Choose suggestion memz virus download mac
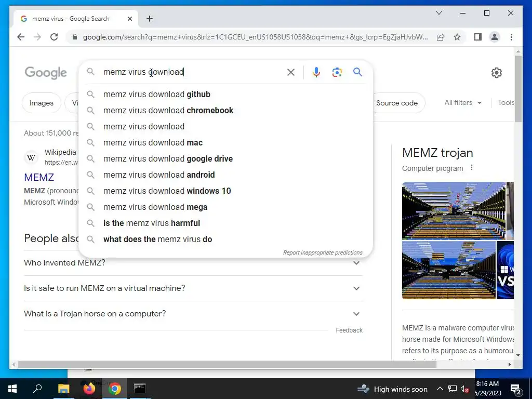This screenshot has height=399, width=532. pyautogui.click(x=225, y=142)
